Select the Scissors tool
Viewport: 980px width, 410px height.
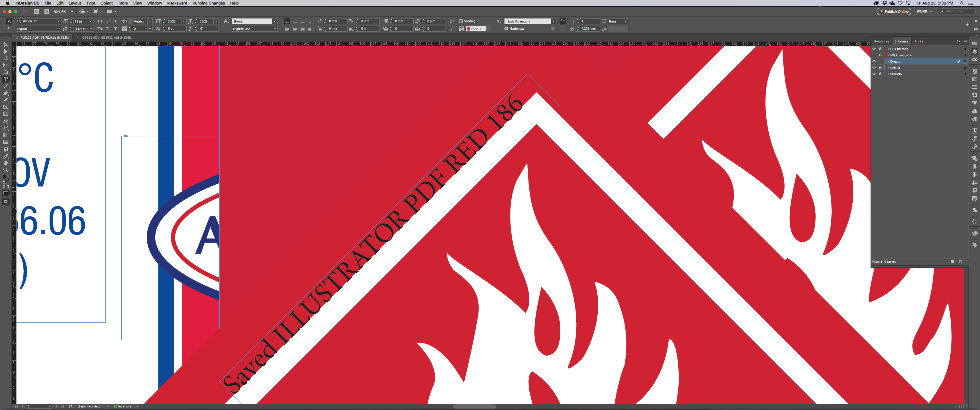(5, 121)
